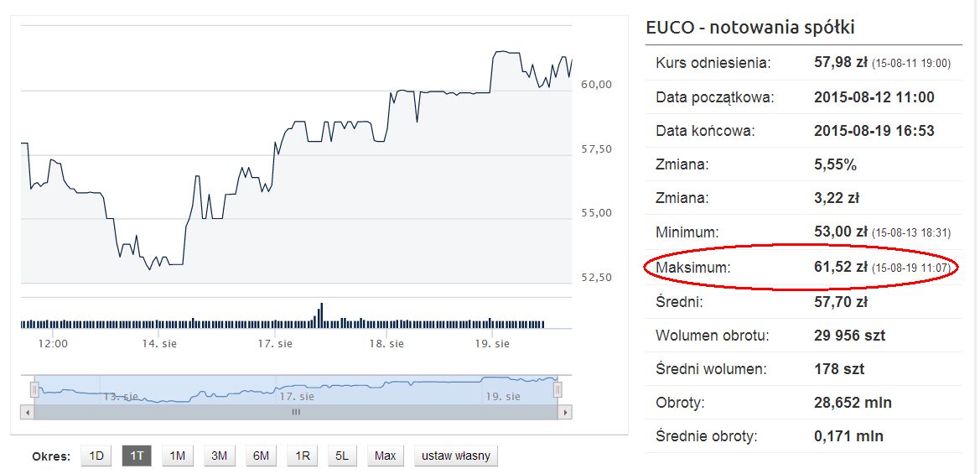Viewport: 980px width, 474px height.
Task: Show the Max period range
Action: coord(385,456)
